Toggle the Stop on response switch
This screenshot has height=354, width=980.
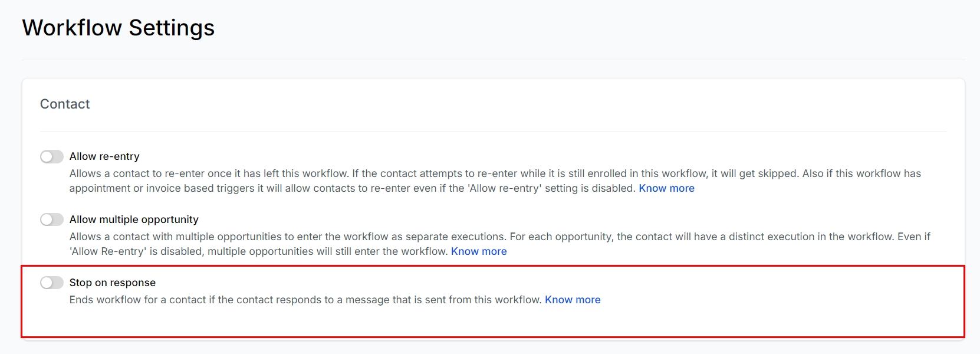(x=52, y=283)
